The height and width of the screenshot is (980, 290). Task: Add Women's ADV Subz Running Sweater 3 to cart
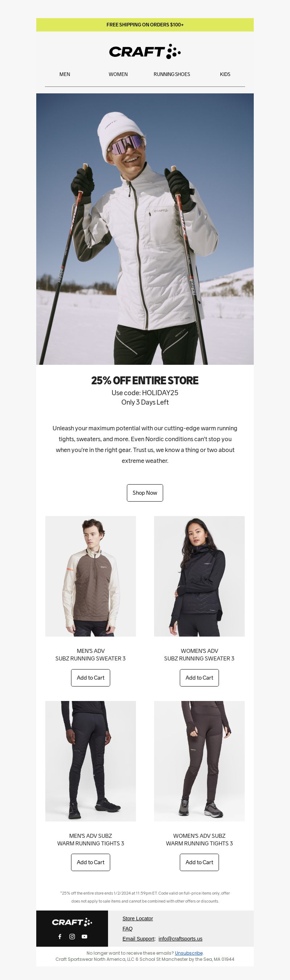[199, 677]
